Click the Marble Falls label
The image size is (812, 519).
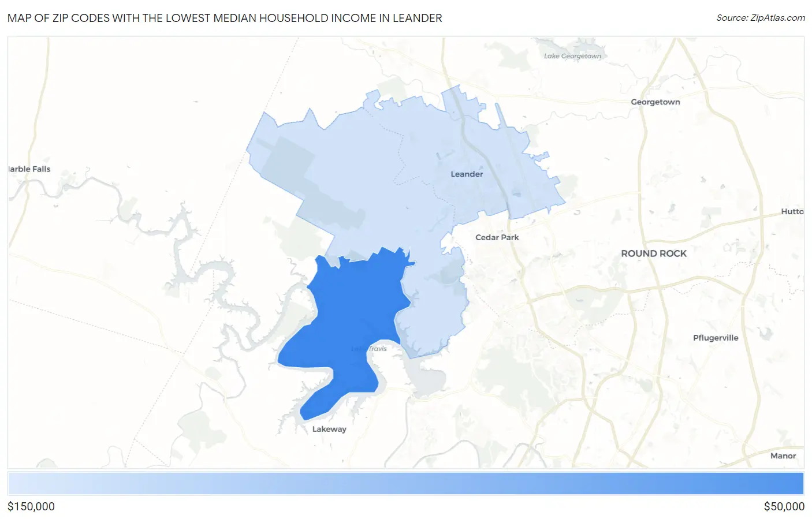[29, 169]
